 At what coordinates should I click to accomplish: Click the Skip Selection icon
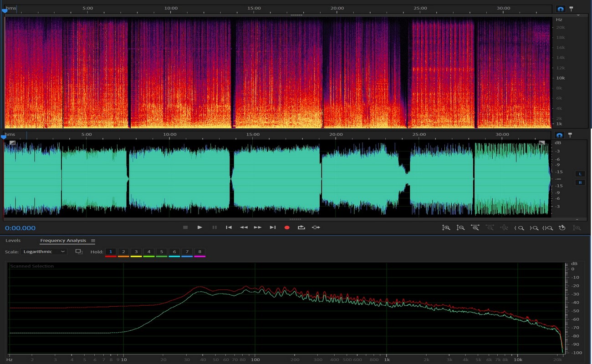(x=316, y=227)
